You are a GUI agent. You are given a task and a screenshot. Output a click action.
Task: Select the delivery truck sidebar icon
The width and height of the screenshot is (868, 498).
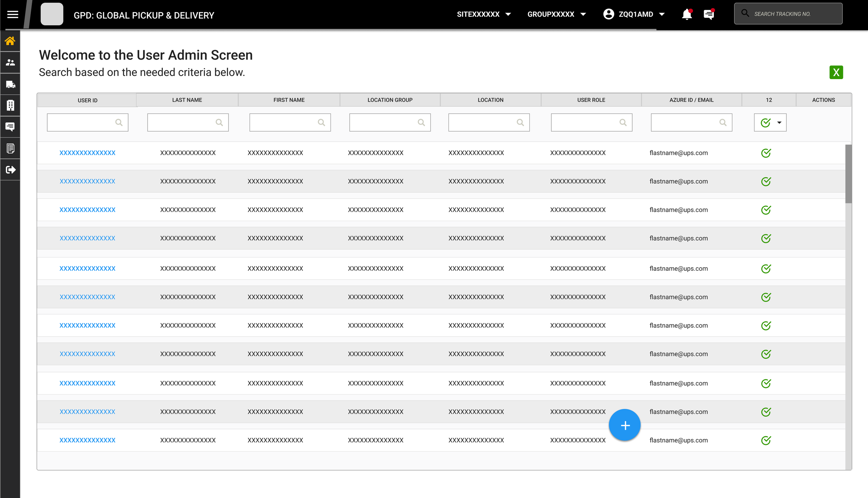(10, 84)
